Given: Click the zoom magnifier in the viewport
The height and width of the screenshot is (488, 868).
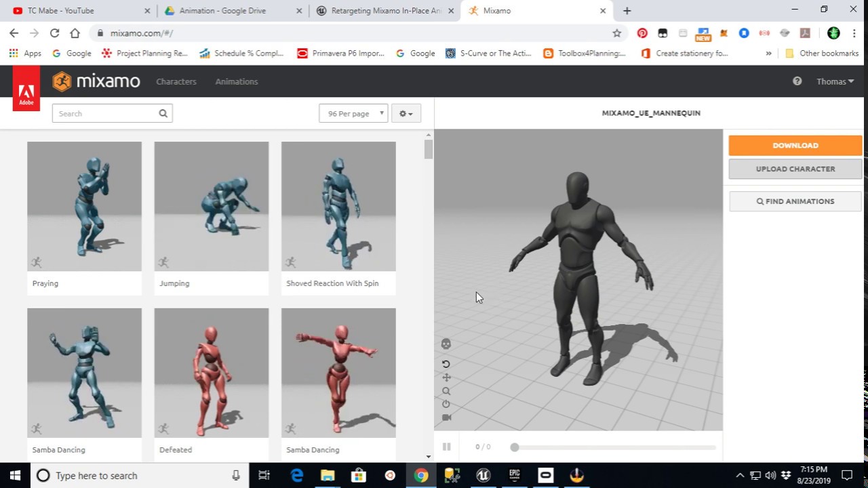Looking at the screenshot, I should (x=446, y=391).
